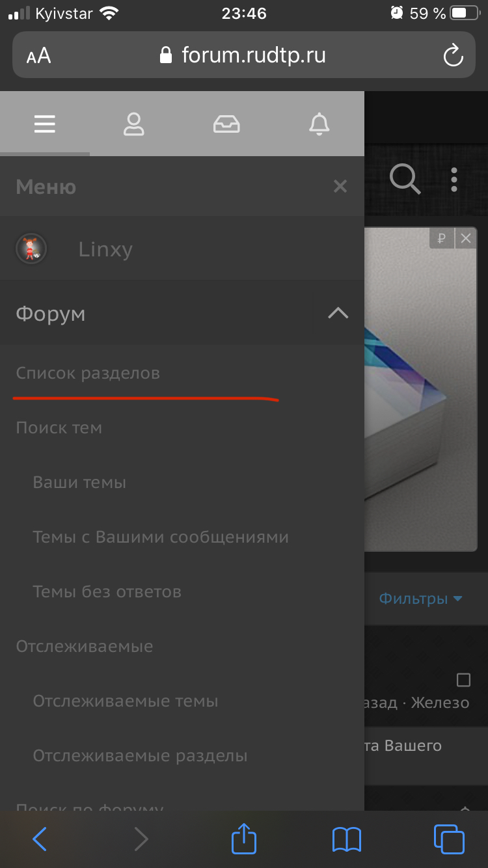Tap the forum search magnifier icon

click(x=405, y=179)
